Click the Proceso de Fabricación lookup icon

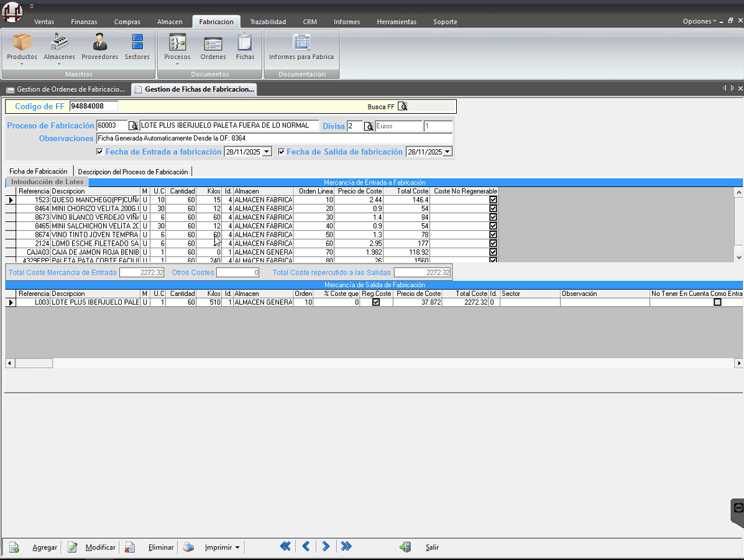pyautogui.click(x=134, y=126)
